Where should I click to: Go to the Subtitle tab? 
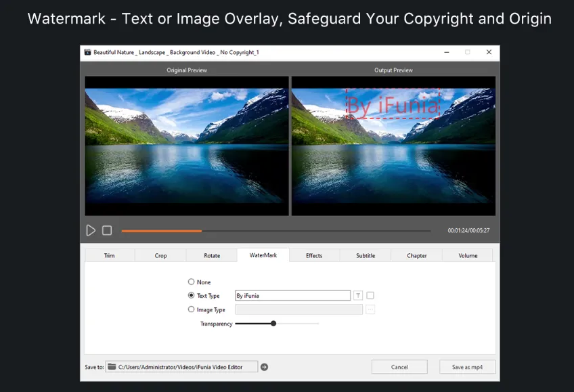coord(366,255)
